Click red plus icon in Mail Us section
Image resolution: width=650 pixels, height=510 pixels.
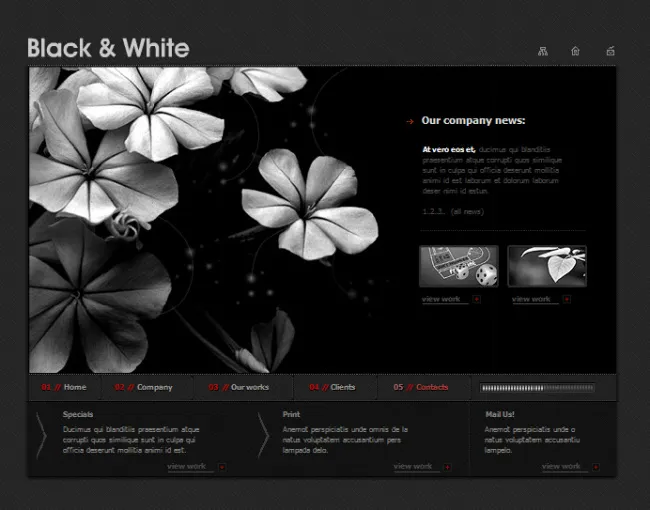point(596,466)
